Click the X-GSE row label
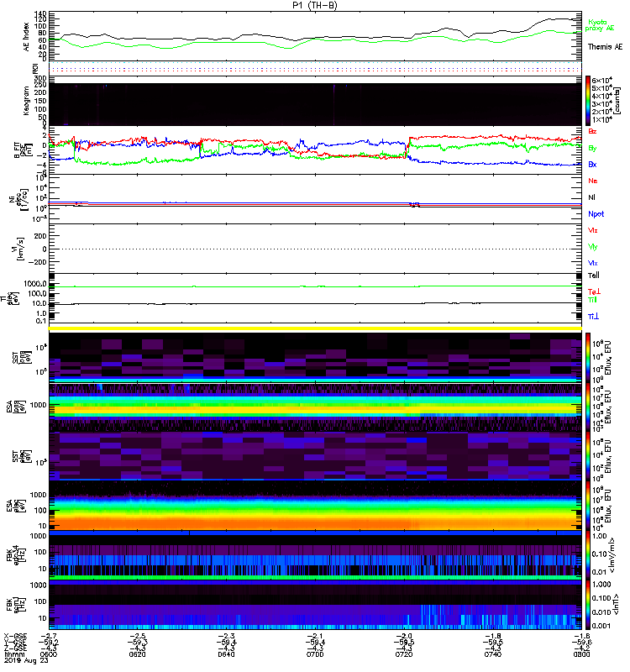Screen dimensions: 630x672 click(15, 636)
